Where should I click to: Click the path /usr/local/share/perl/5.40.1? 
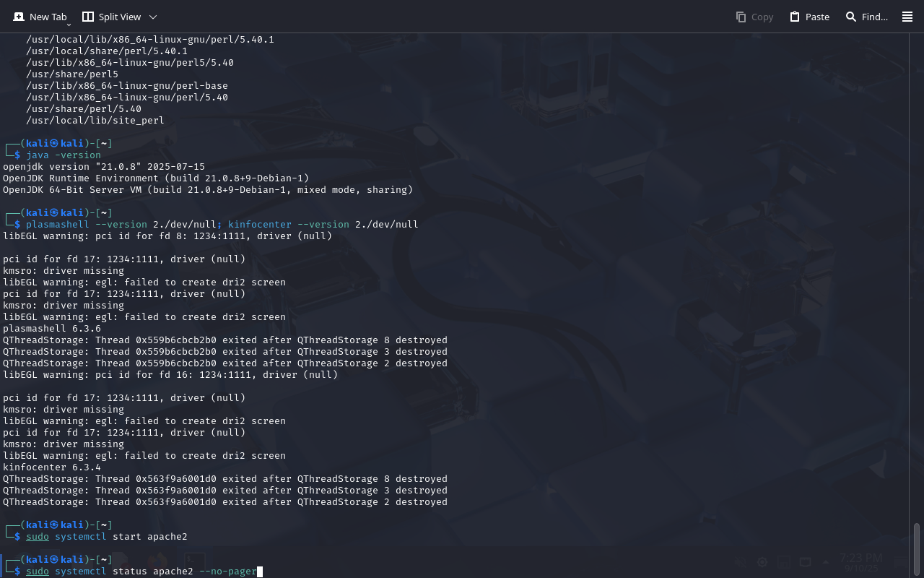pyautogui.click(x=107, y=51)
